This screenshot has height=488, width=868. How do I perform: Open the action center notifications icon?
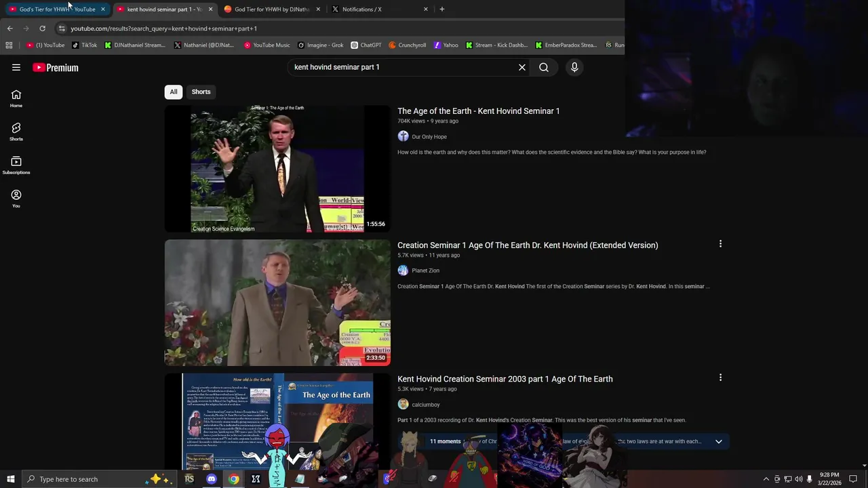pyautogui.click(x=853, y=479)
